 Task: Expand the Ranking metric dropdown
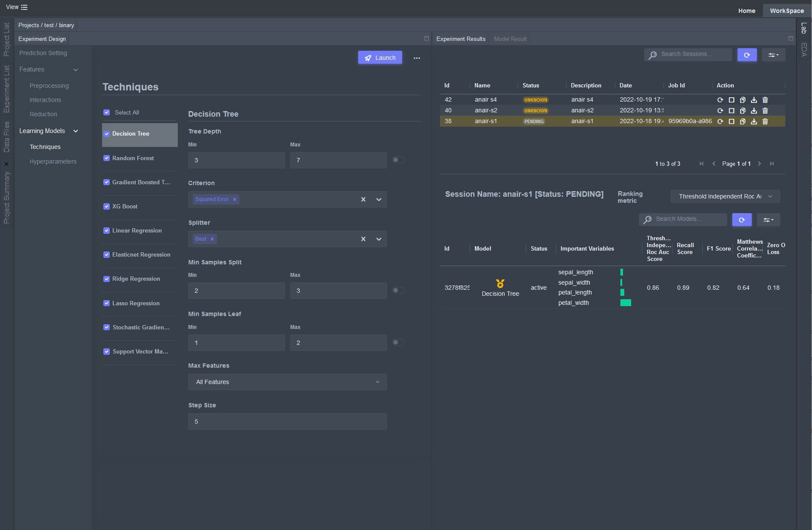pos(725,196)
